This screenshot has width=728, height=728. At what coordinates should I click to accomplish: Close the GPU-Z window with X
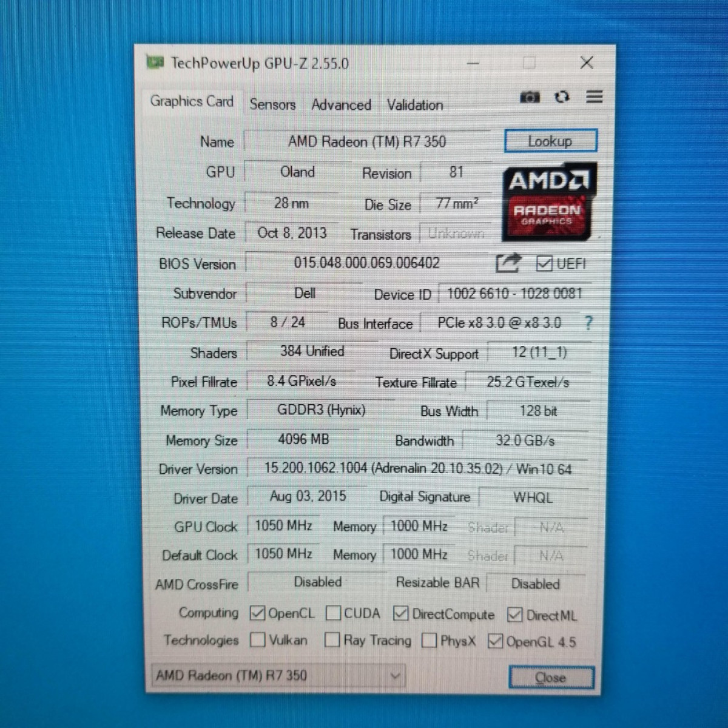[586, 62]
